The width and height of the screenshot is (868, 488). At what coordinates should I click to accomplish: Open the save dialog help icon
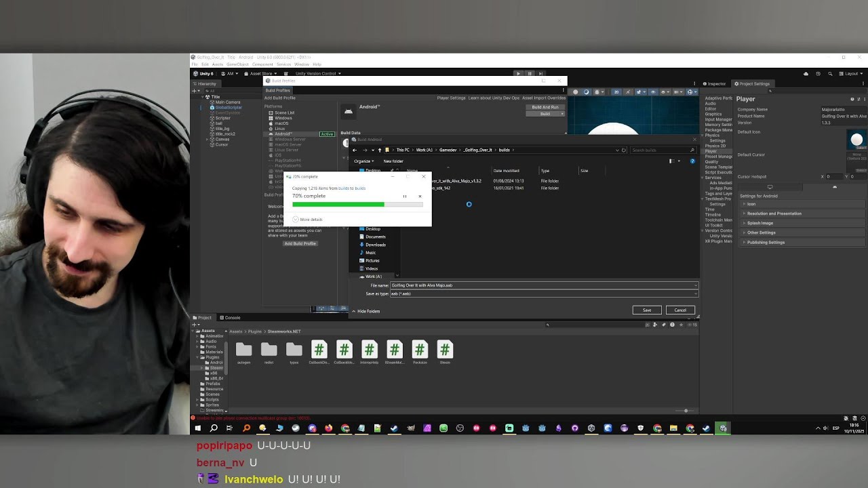pos(692,161)
